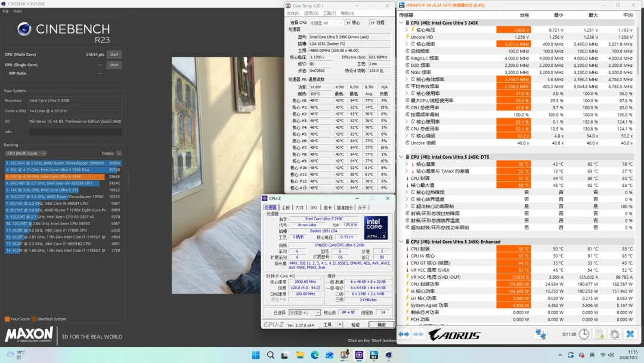
Task: Open File Explorer from the taskbar
Action: (x=300, y=355)
